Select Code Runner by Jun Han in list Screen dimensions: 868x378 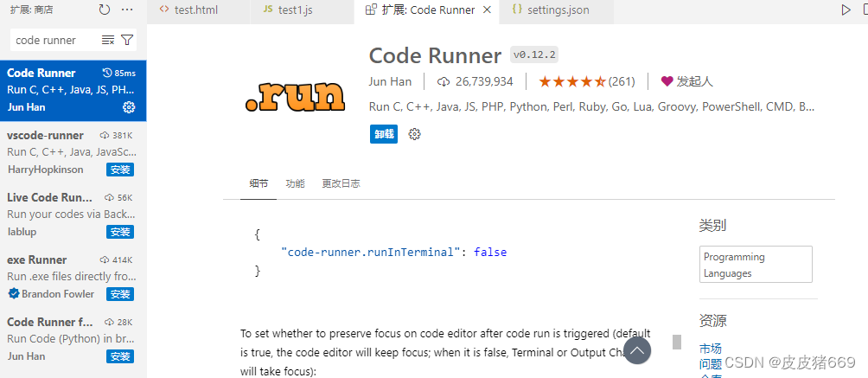coord(73,90)
